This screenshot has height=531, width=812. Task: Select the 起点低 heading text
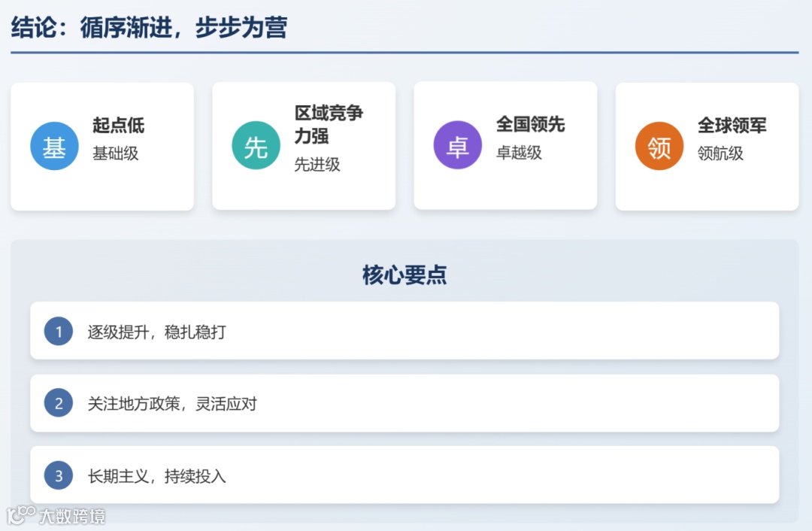click(119, 126)
